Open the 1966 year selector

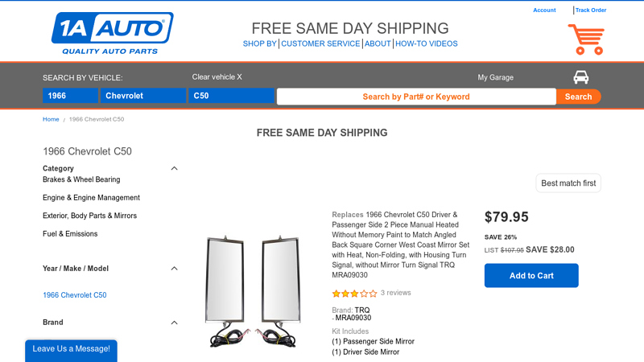[x=70, y=96]
